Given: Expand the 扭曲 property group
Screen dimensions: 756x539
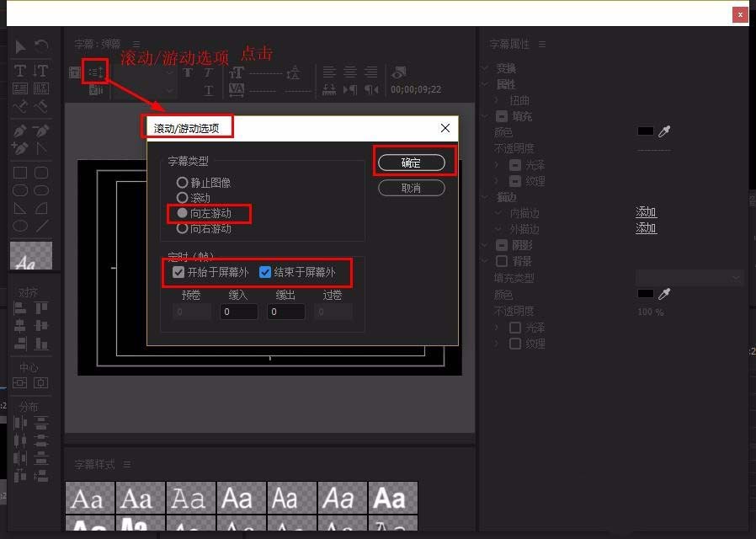Looking at the screenshot, I should pos(497,99).
